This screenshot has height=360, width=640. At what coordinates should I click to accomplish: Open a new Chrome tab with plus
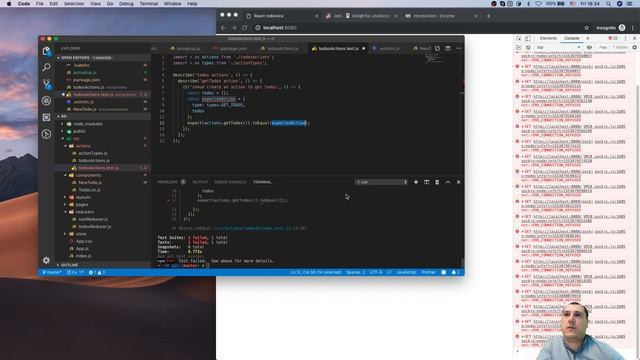point(488,16)
